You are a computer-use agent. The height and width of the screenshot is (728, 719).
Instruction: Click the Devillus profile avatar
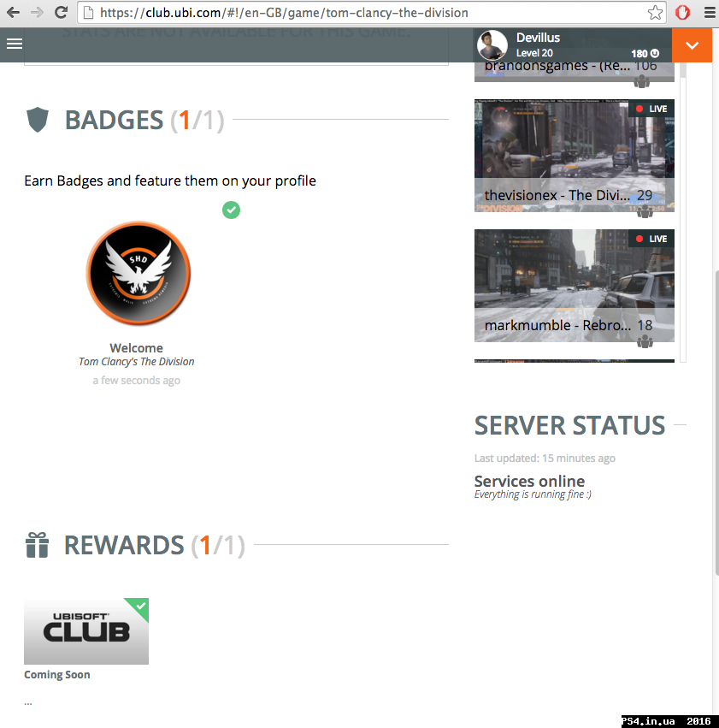pyautogui.click(x=492, y=45)
